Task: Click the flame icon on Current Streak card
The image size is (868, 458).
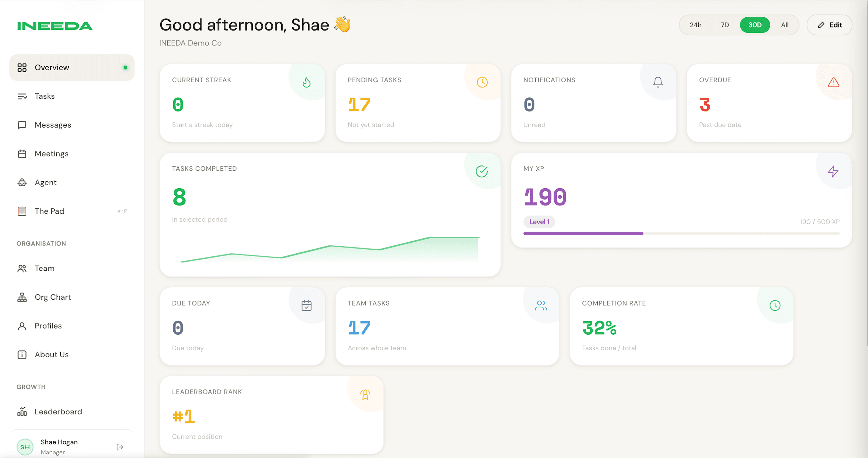Action: (x=306, y=82)
